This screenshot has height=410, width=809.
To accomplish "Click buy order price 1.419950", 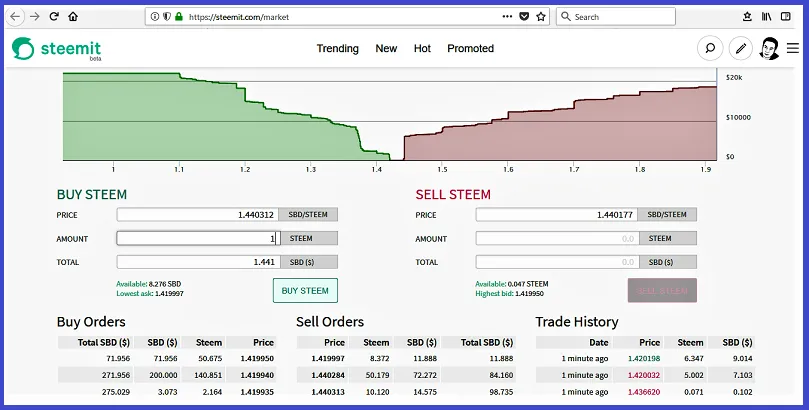I will (257, 358).
